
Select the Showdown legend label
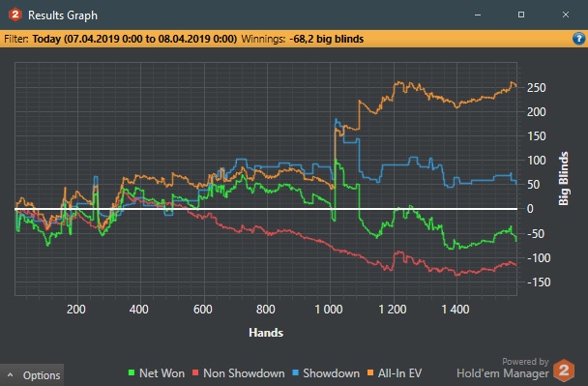click(x=331, y=373)
